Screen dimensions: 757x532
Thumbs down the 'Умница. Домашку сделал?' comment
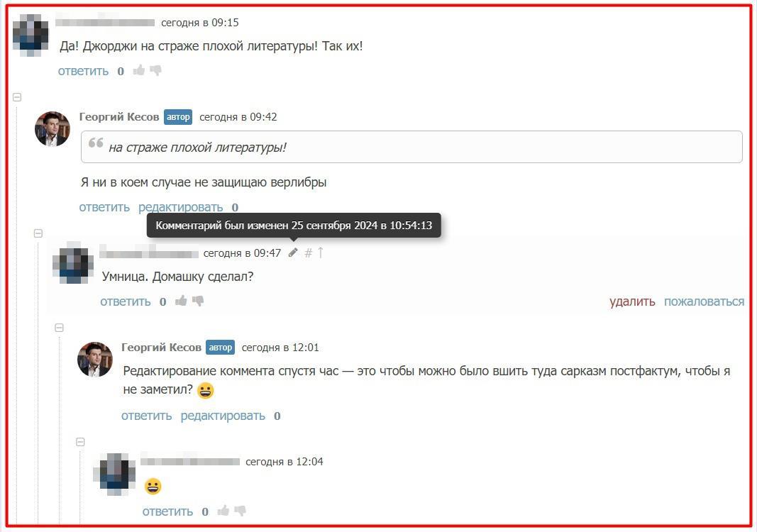pos(197,301)
